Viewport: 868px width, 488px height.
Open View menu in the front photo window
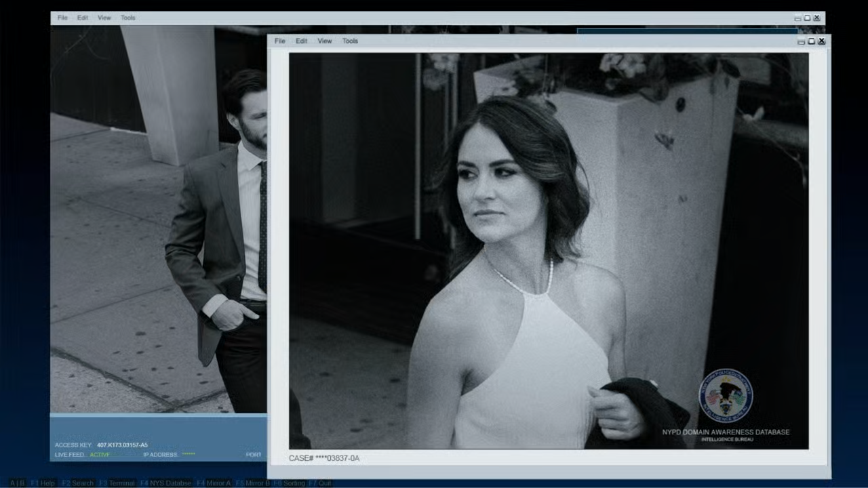(x=325, y=41)
